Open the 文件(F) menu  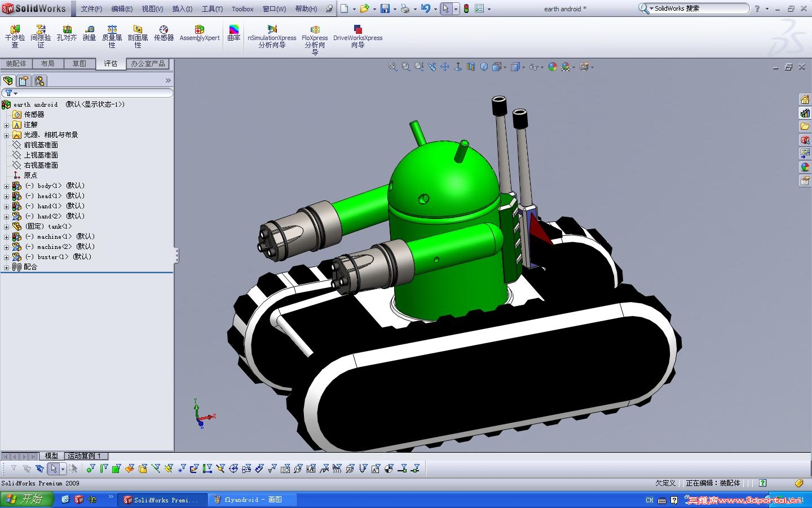tap(91, 9)
